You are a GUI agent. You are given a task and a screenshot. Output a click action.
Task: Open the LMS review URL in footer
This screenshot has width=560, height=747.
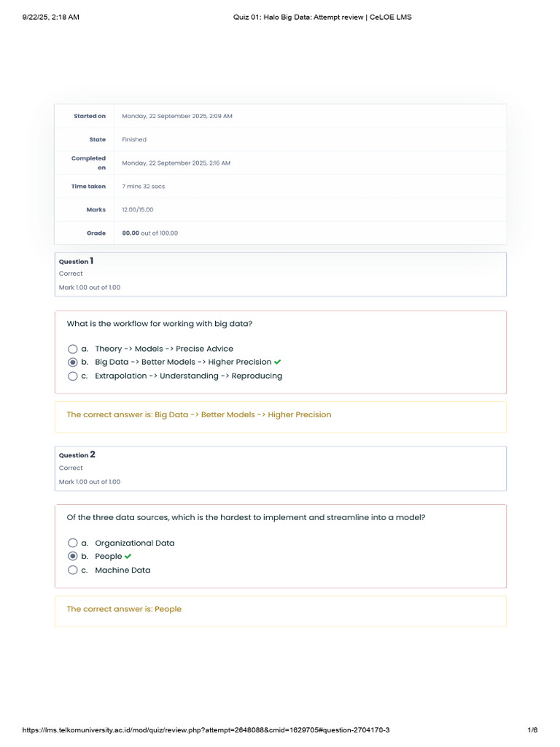[x=211, y=730]
